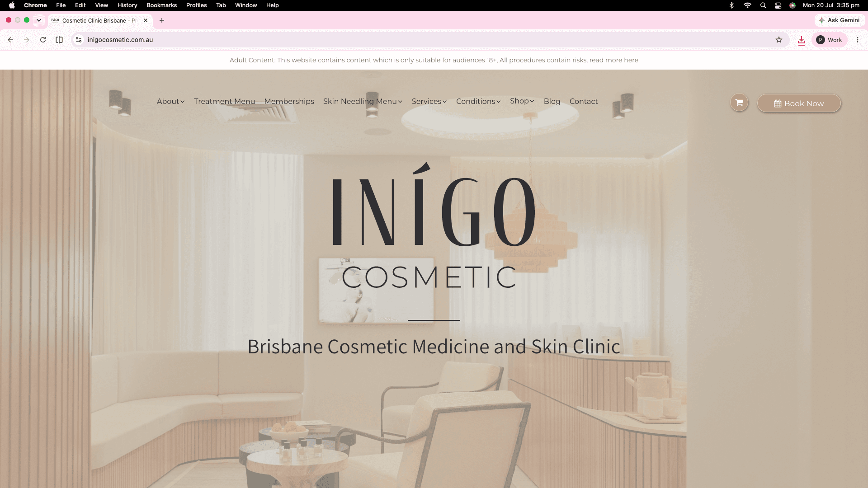Open the View menu
The height and width of the screenshot is (488, 868).
click(x=102, y=5)
